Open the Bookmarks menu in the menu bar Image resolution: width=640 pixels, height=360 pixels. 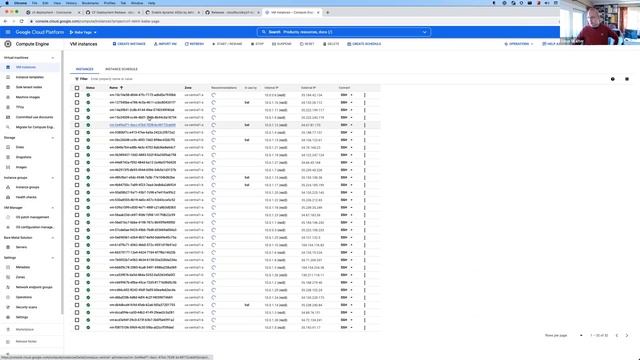coord(90,3)
